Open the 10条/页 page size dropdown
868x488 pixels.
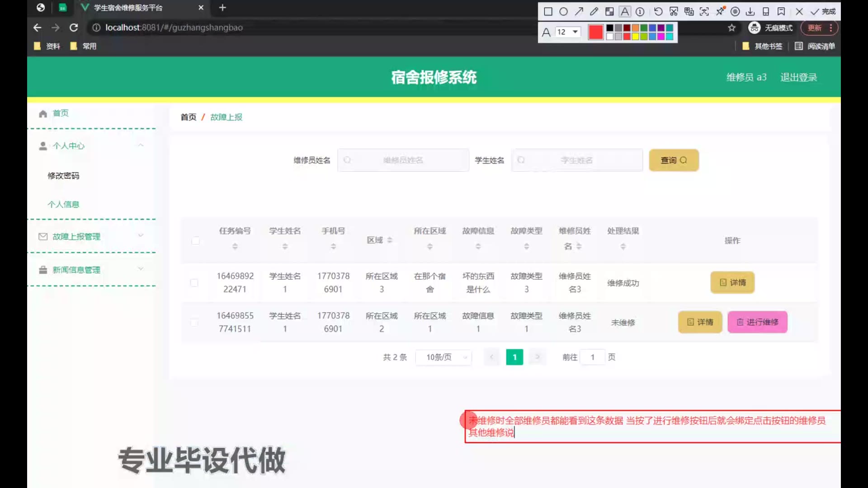[x=444, y=357]
